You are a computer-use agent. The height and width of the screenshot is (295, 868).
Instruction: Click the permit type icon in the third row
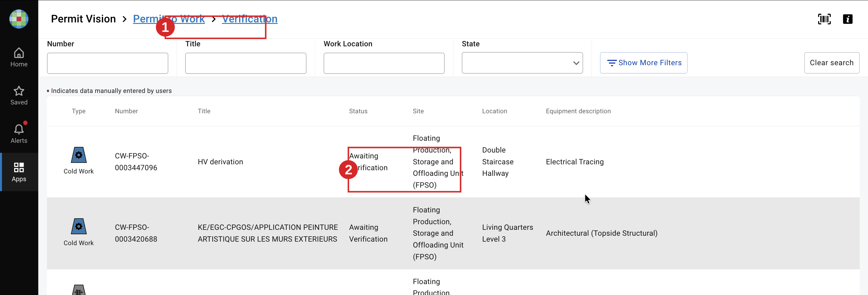pyautogui.click(x=79, y=290)
